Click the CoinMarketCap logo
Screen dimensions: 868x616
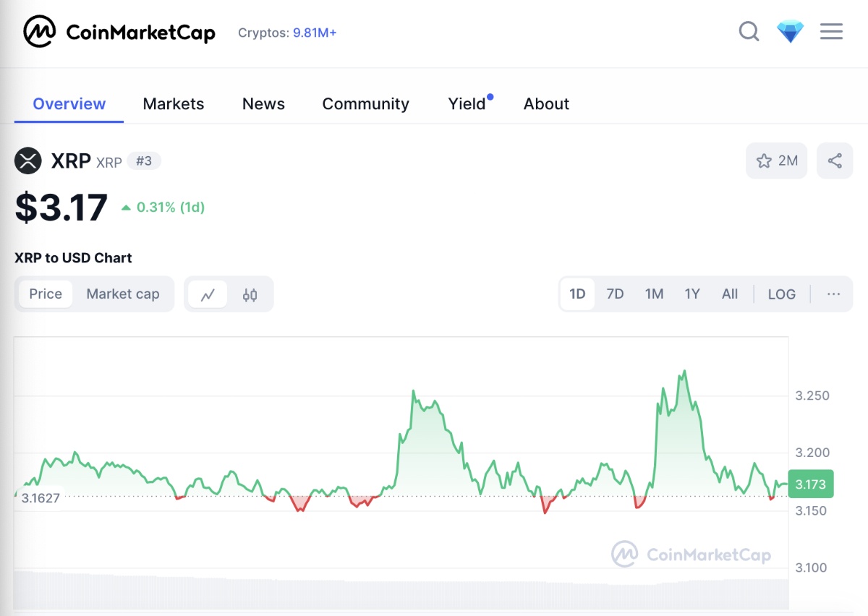click(119, 32)
